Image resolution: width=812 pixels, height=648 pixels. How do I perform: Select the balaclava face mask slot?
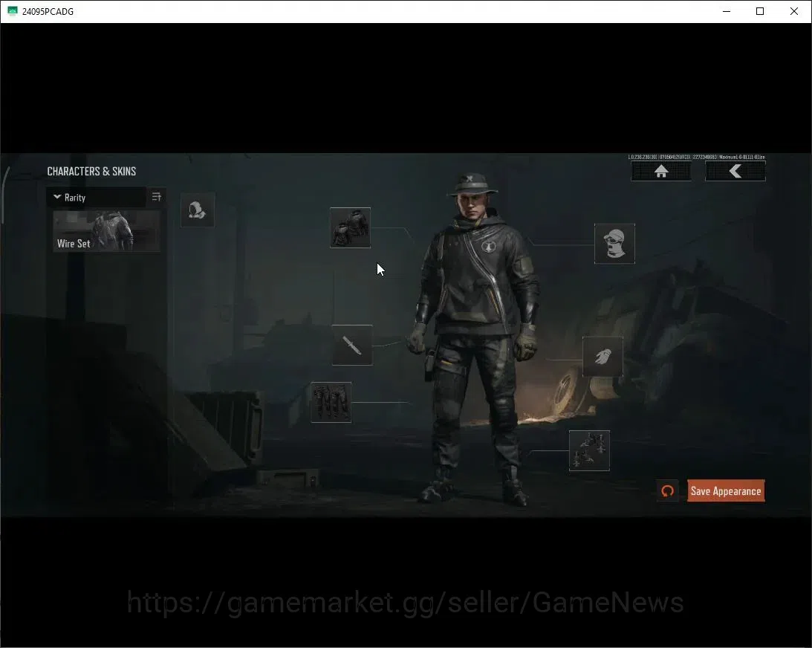[x=614, y=244]
